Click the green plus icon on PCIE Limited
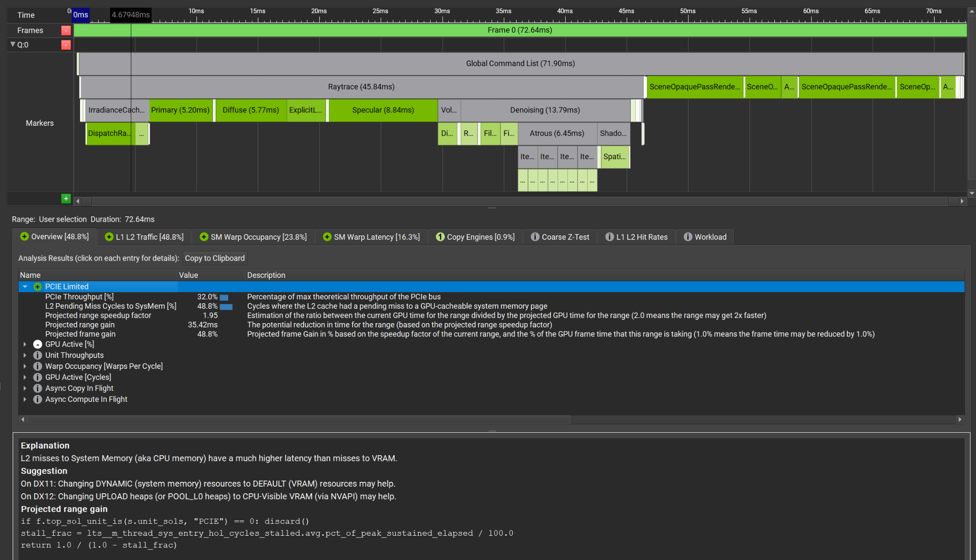Image resolution: width=976 pixels, height=560 pixels. (x=38, y=286)
